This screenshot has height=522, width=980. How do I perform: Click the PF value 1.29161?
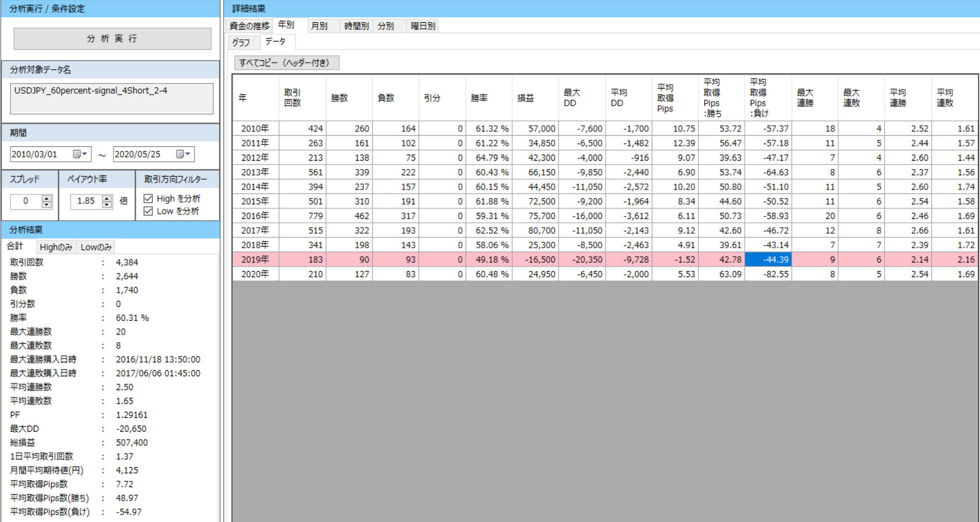(132, 415)
